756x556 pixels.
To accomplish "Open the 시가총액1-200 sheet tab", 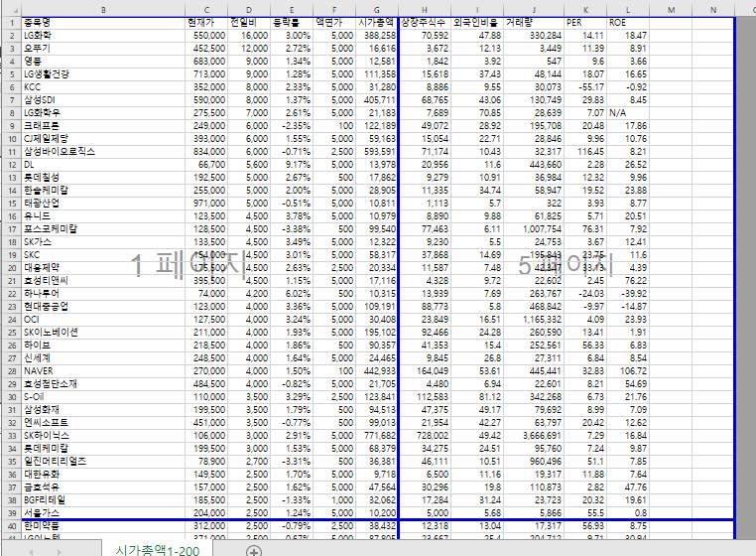I will (x=157, y=550).
